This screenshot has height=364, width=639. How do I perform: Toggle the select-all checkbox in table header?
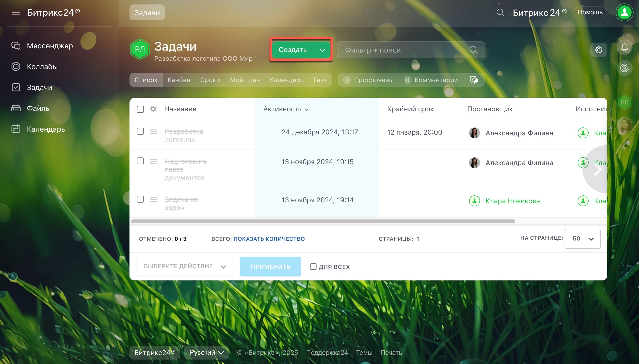click(x=140, y=109)
